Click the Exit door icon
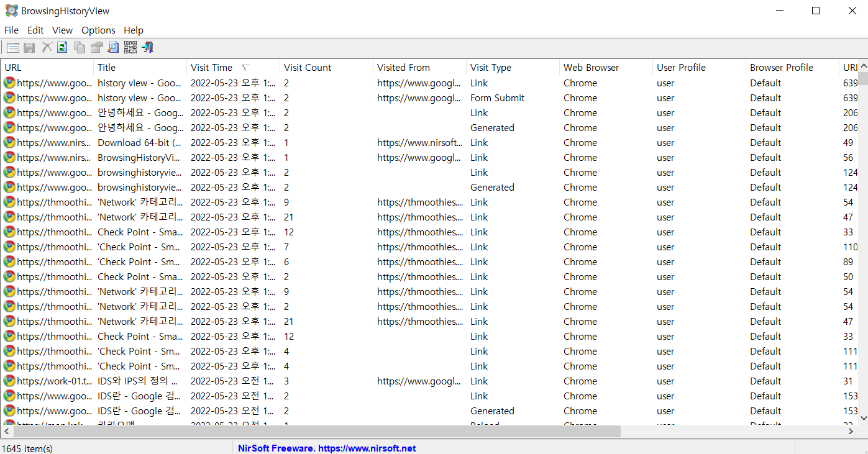This screenshot has width=868, height=454. tap(147, 47)
